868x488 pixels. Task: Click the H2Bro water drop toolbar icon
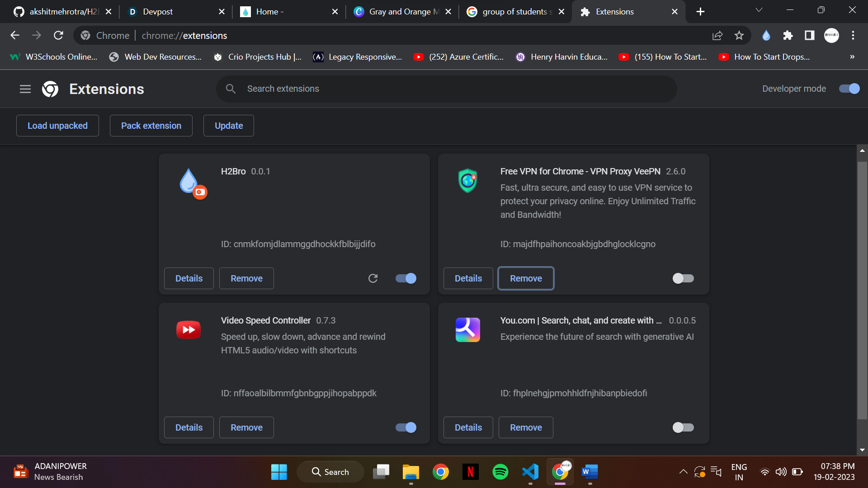coord(766,35)
